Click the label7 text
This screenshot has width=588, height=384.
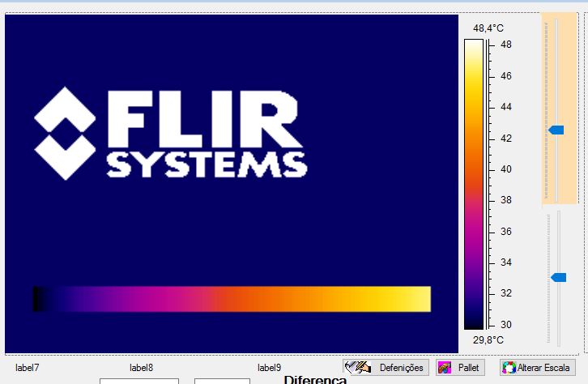pos(27,368)
